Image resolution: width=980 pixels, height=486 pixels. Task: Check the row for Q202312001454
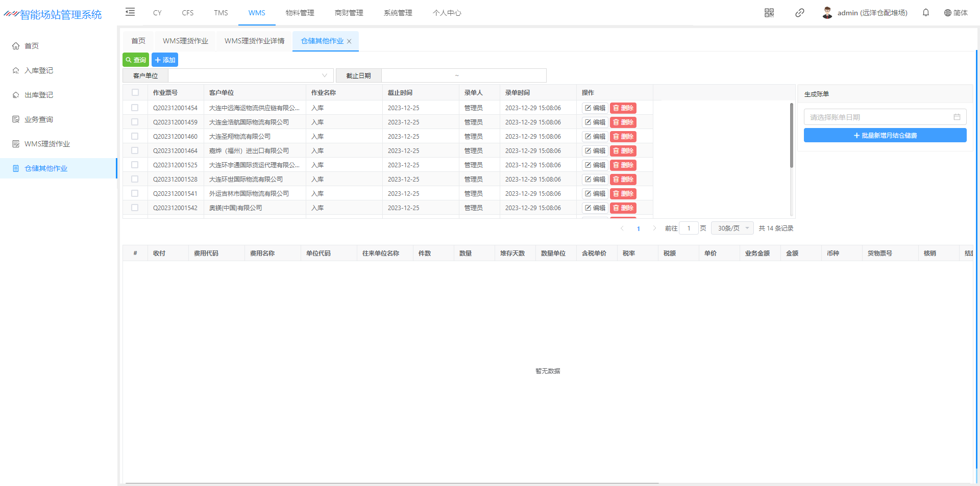(x=135, y=108)
